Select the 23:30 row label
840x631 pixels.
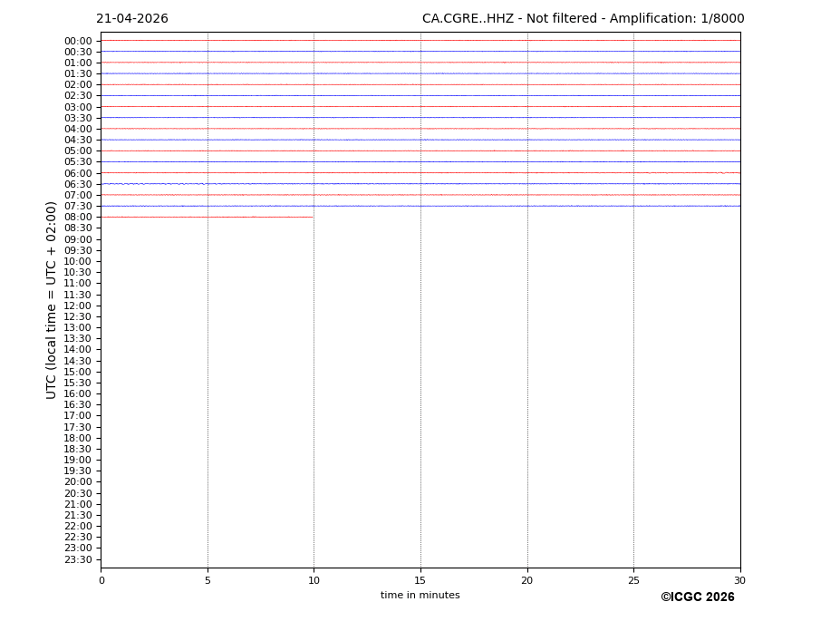[x=78, y=559]
